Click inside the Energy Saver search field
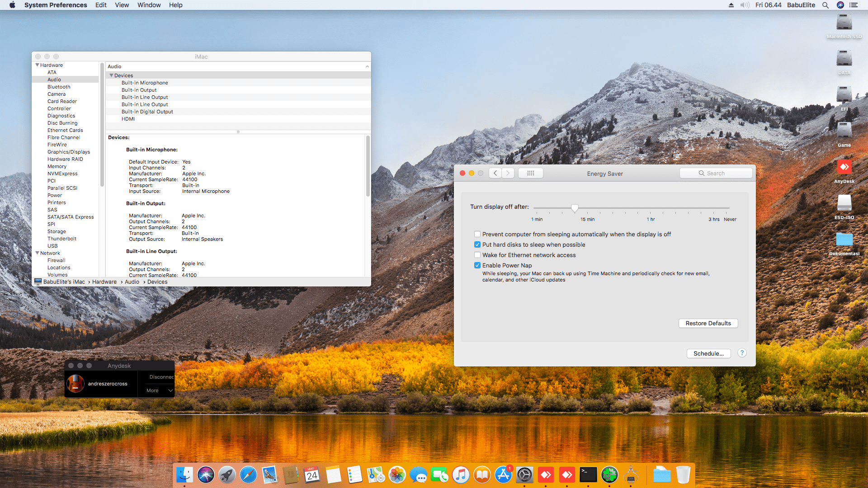Viewport: 868px width, 488px height. [716, 173]
